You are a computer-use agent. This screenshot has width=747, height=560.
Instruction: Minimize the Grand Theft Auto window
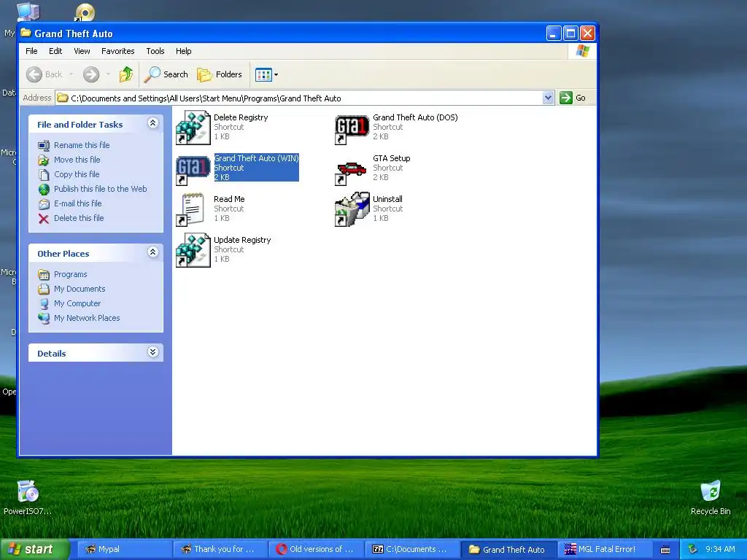pyautogui.click(x=554, y=34)
